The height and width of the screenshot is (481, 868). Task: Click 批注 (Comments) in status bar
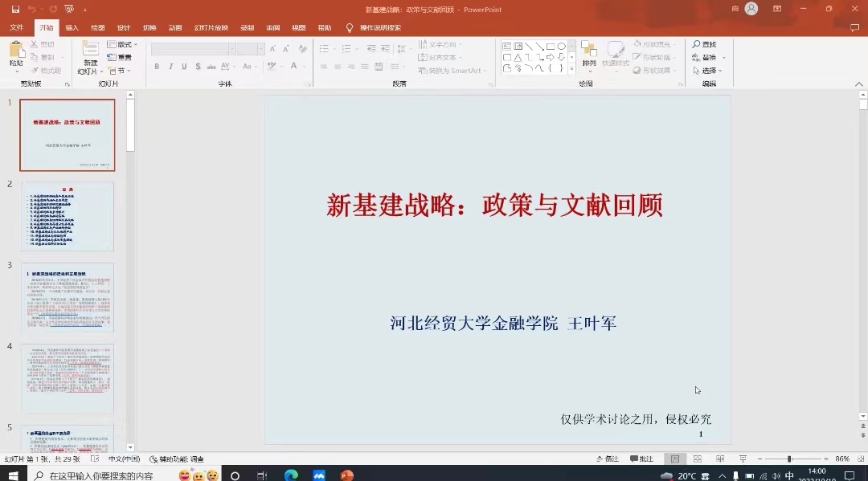pyautogui.click(x=641, y=459)
